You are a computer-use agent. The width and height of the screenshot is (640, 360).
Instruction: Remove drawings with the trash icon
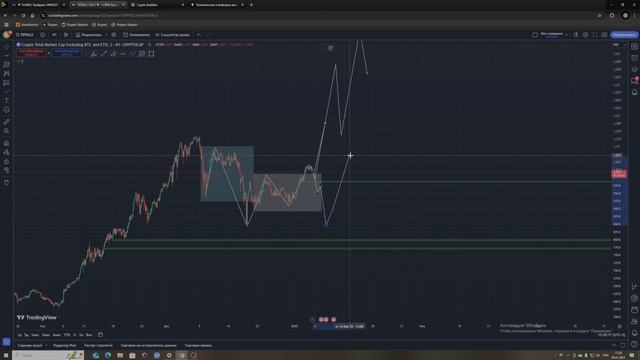(7, 182)
